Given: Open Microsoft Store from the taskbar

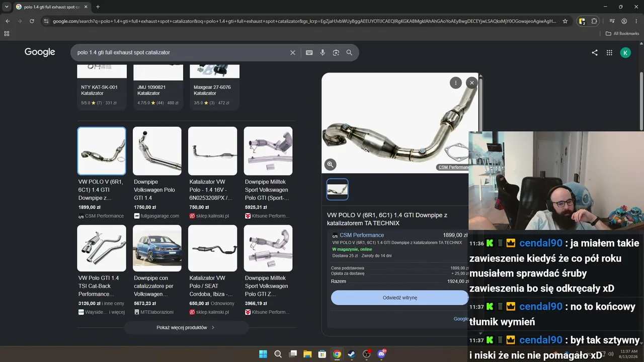Looking at the screenshot, I should 322,354.
